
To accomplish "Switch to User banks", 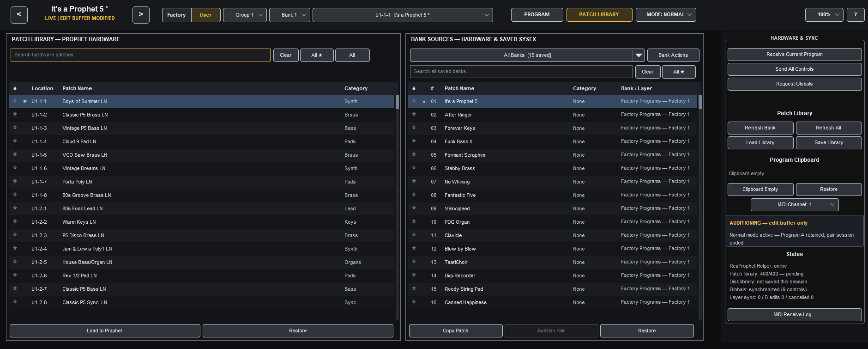I will [x=205, y=15].
